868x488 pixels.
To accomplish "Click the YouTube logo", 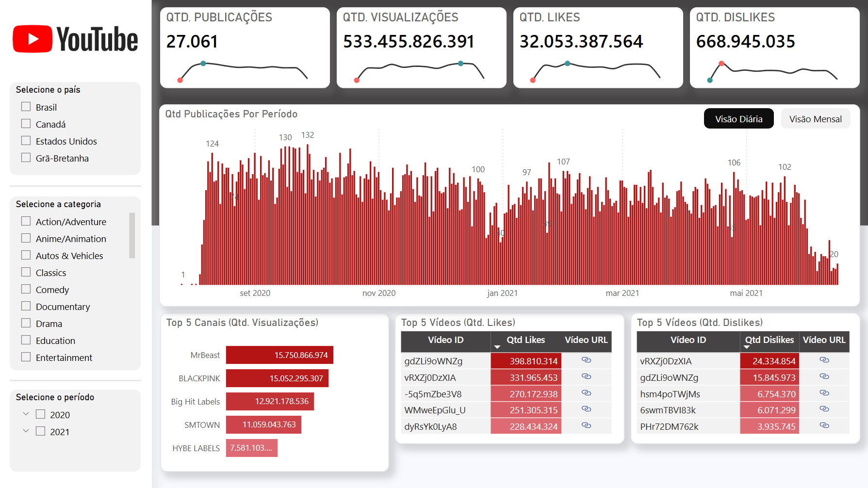I will coord(75,39).
